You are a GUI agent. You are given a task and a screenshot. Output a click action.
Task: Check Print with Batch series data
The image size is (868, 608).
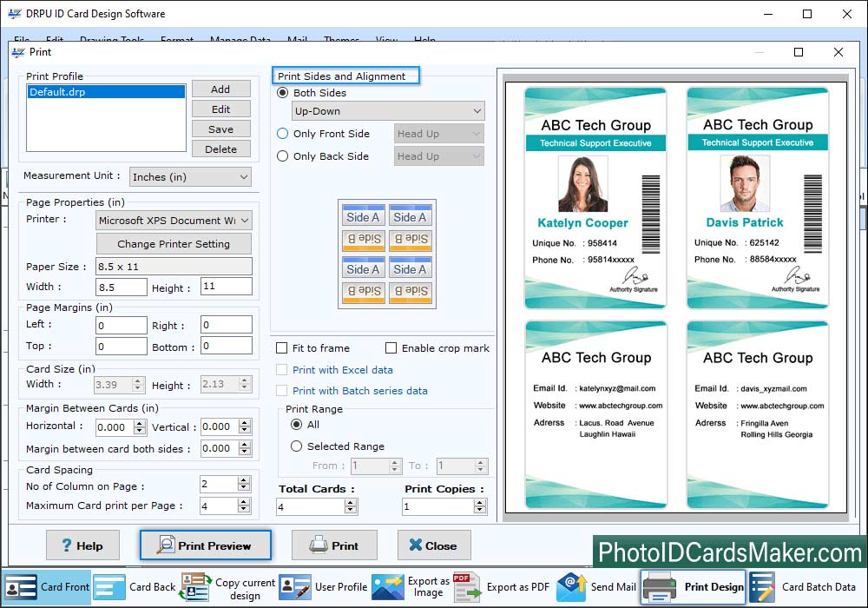282,390
